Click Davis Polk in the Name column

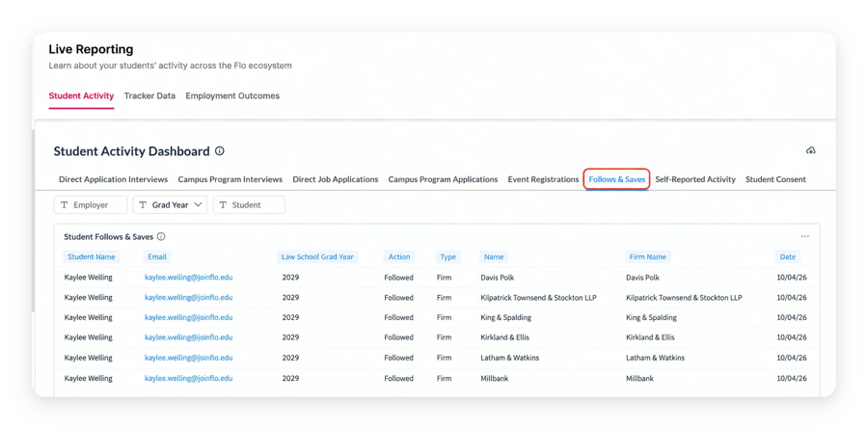tap(498, 278)
